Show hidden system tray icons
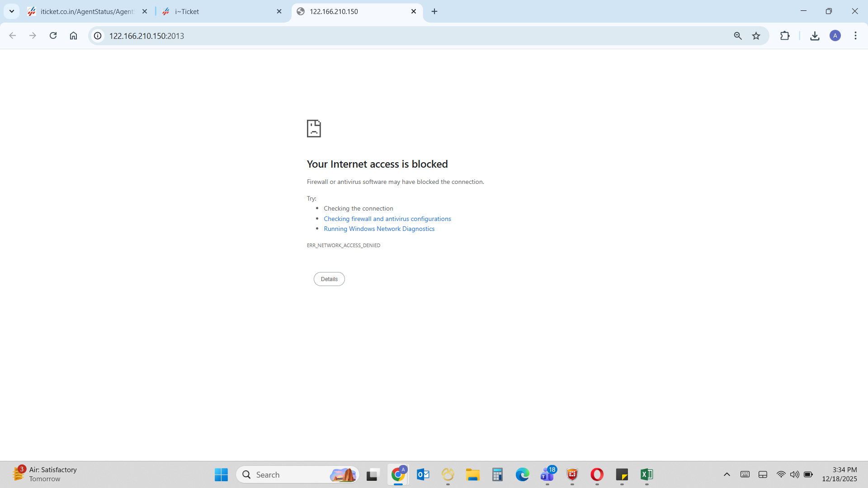The height and width of the screenshot is (488, 868). (x=727, y=474)
